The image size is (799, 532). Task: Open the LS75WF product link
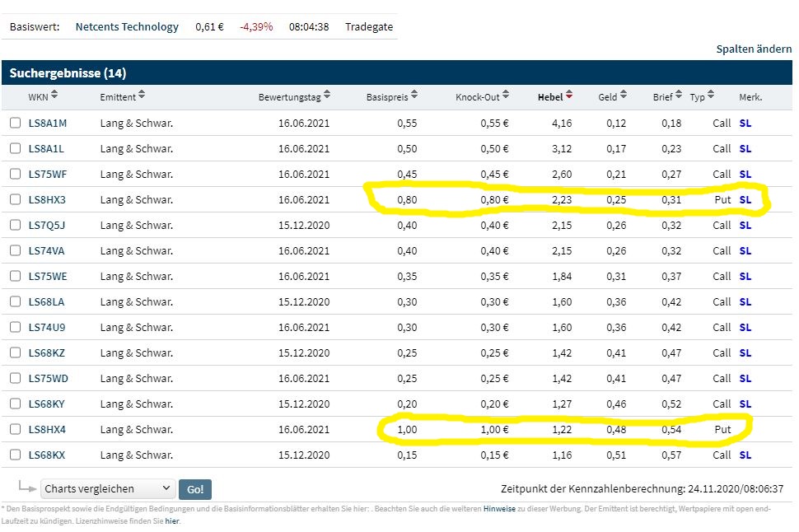(48, 175)
